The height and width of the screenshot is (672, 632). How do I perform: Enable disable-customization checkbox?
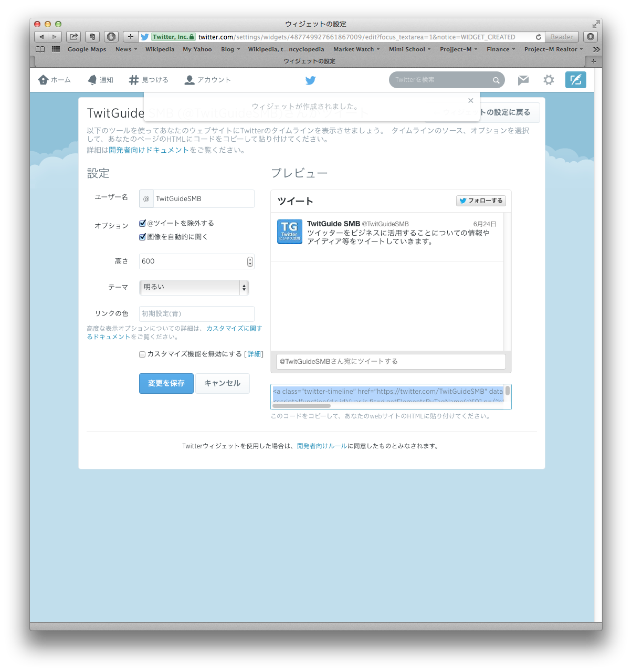[142, 354]
